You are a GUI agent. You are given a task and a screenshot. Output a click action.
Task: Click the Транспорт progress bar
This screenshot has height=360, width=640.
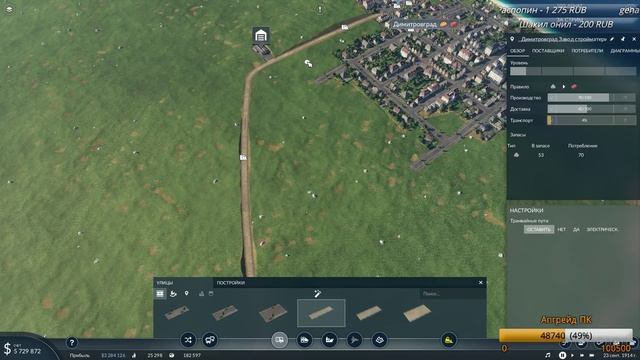pyautogui.click(x=591, y=120)
